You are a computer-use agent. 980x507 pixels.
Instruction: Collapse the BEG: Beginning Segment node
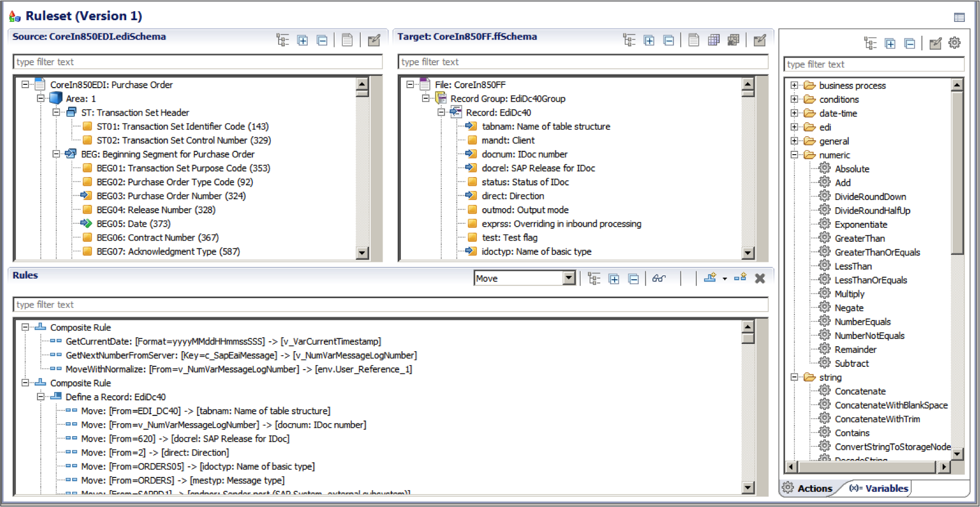(56, 154)
